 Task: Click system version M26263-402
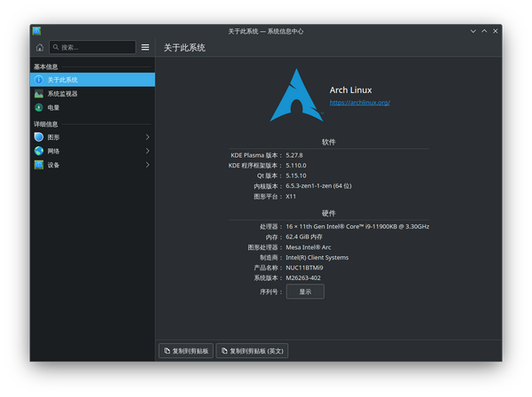303,277
